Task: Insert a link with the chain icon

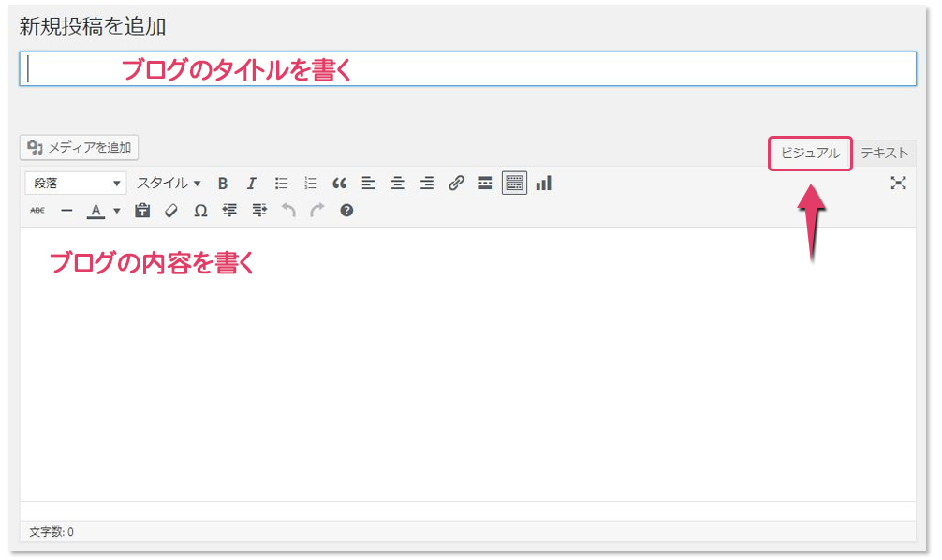Action: tap(456, 184)
